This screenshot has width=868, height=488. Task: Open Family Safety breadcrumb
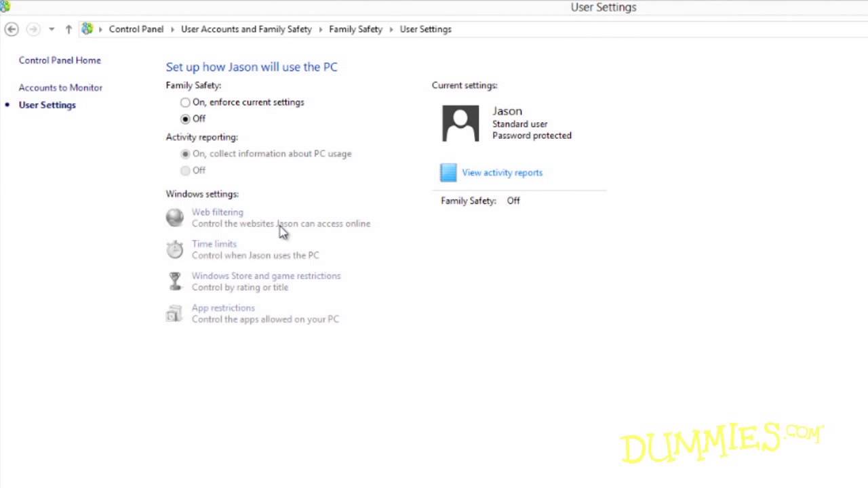pos(356,29)
